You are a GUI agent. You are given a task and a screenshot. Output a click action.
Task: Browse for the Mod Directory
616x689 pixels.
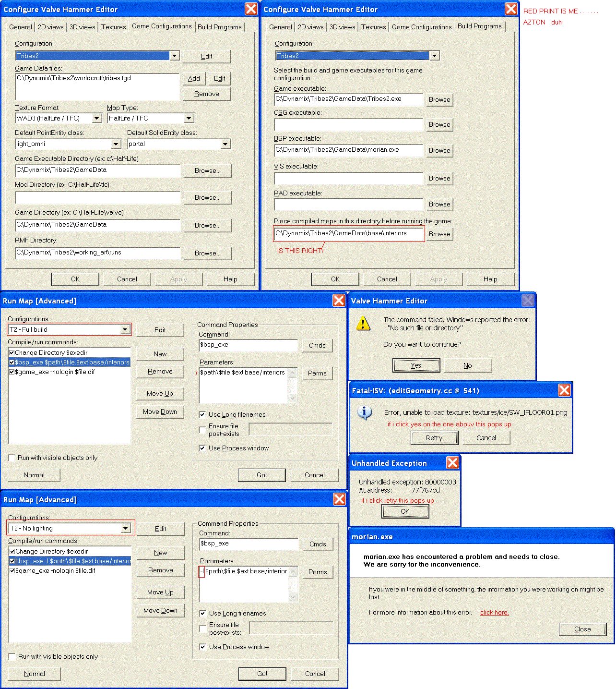point(207,197)
